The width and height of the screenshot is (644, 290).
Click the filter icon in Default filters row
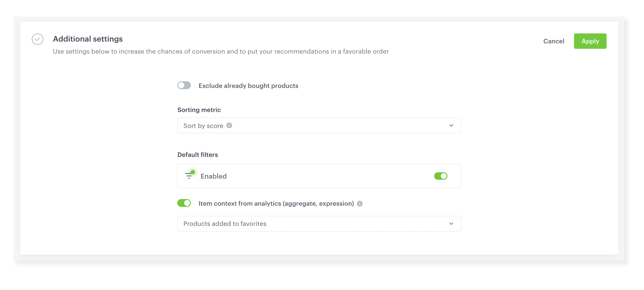[189, 176]
